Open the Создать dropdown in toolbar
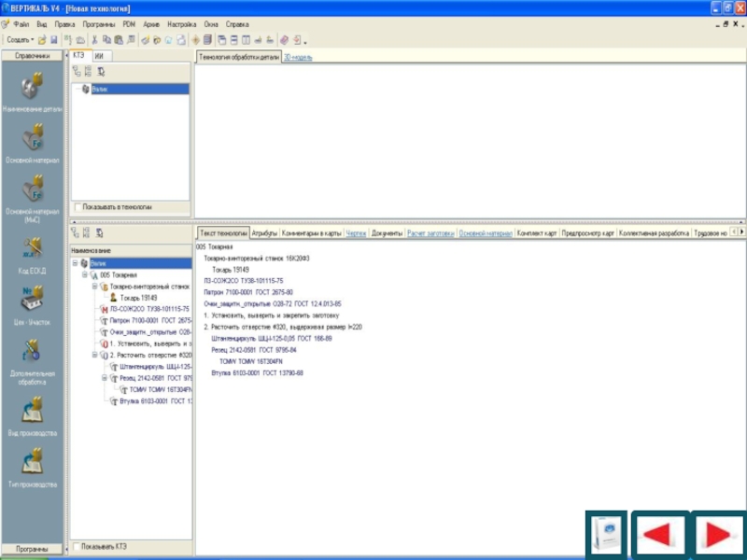The image size is (747, 560). pos(21,40)
